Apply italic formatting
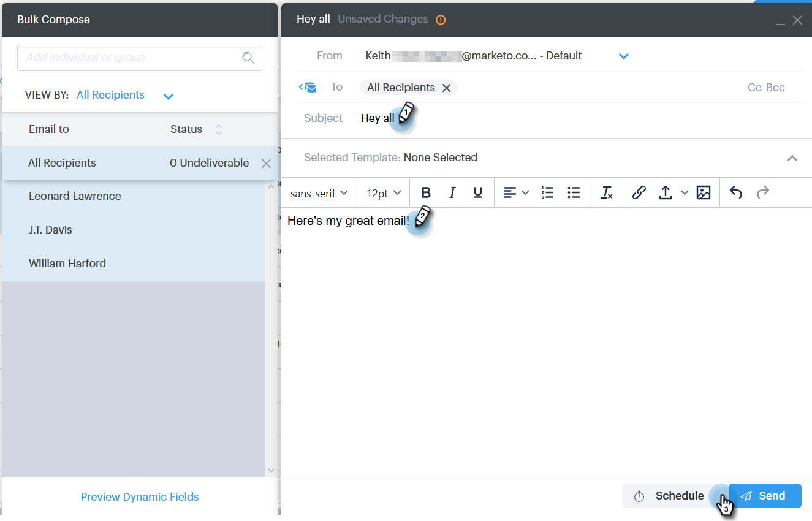The height and width of the screenshot is (521, 812). click(452, 192)
